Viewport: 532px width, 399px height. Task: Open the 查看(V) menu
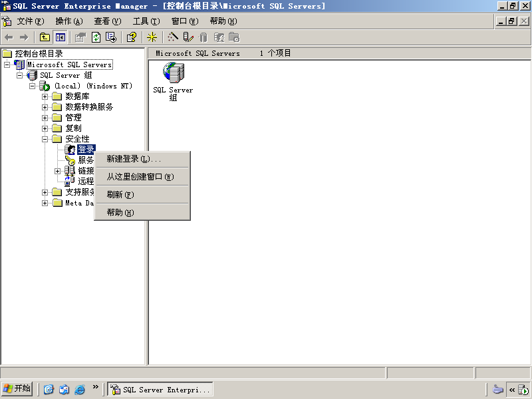point(108,21)
